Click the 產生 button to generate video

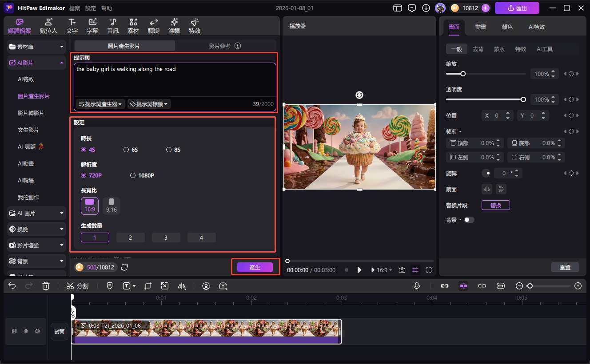point(255,267)
